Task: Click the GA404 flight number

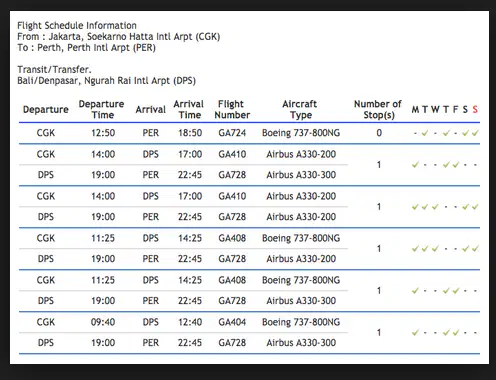Action: point(232,322)
